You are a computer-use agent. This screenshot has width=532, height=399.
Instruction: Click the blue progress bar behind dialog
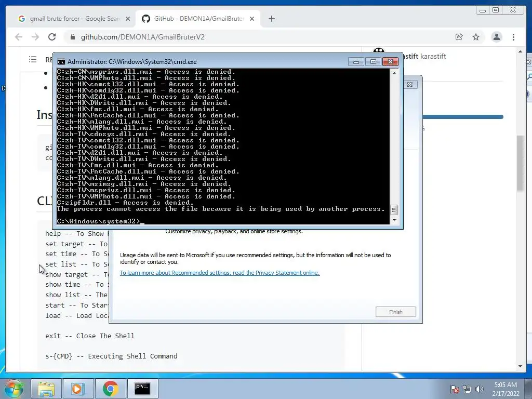[x=463, y=117]
